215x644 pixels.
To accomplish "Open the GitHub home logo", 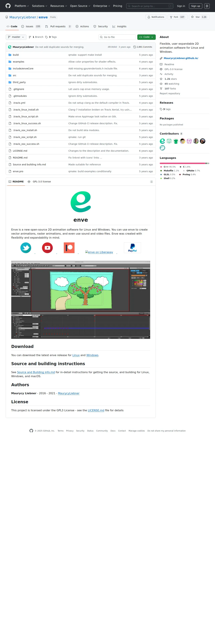I will (x=8, y=6).
